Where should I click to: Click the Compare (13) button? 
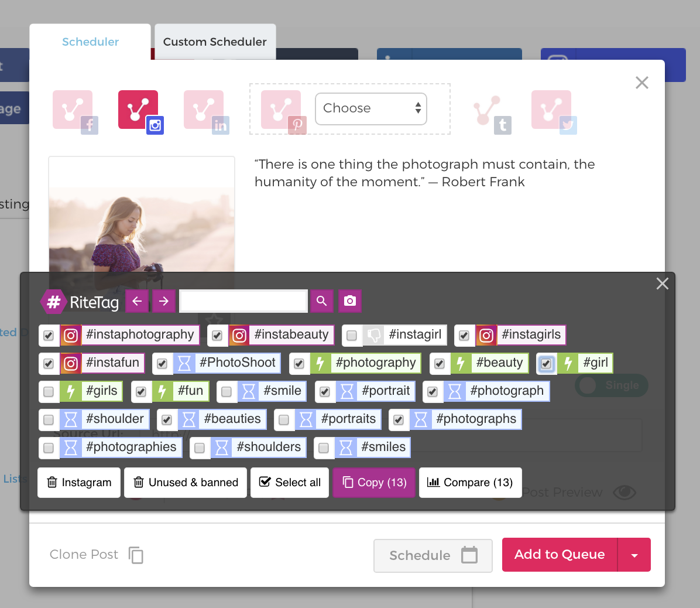pyautogui.click(x=470, y=483)
